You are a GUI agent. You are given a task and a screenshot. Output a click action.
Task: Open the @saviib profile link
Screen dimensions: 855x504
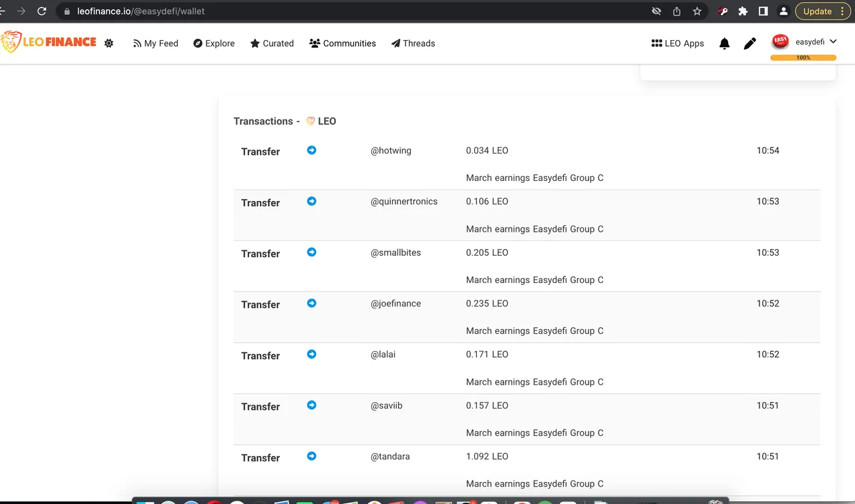386,406
